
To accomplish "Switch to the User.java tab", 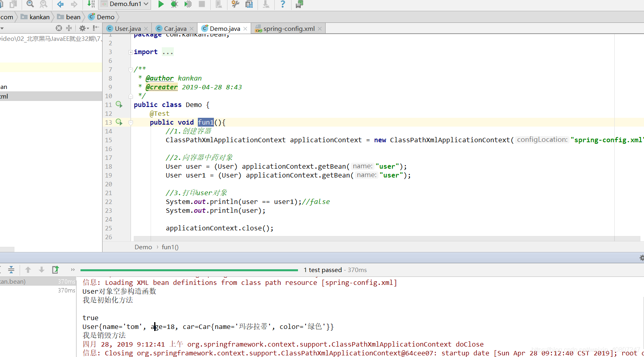I will (128, 28).
